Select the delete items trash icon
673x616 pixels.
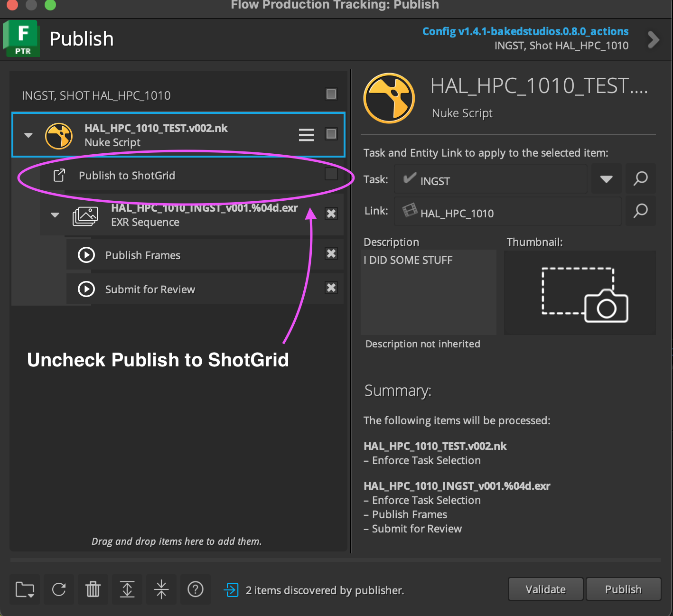[93, 589]
